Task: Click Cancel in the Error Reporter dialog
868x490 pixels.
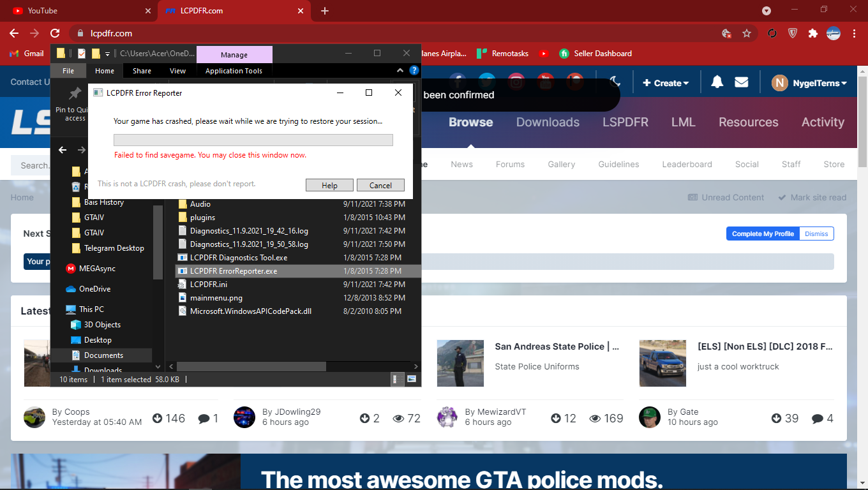Action: pyautogui.click(x=380, y=185)
